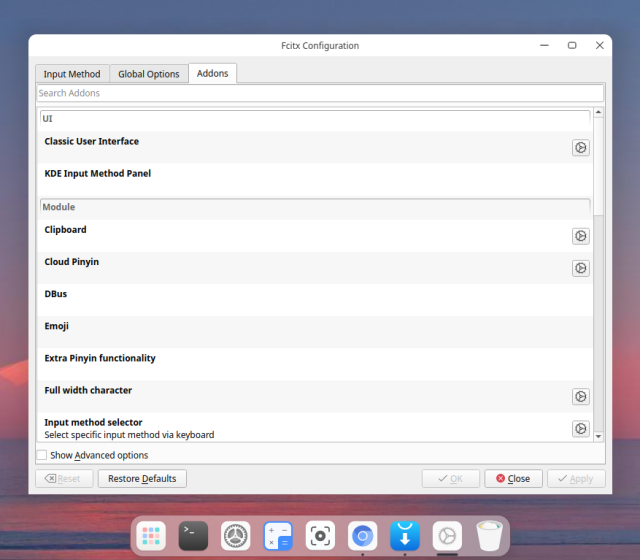Open the app launcher grid in dock

click(x=151, y=536)
